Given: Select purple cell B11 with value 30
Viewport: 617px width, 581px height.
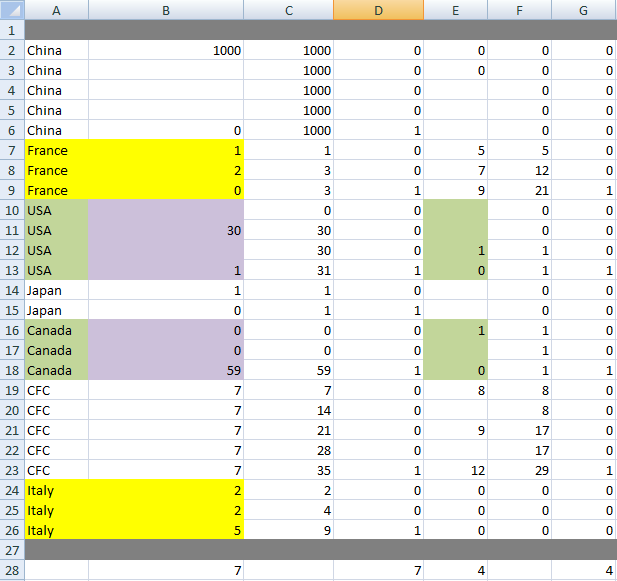Looking at the screenshot, I should [x=165, y=230].
